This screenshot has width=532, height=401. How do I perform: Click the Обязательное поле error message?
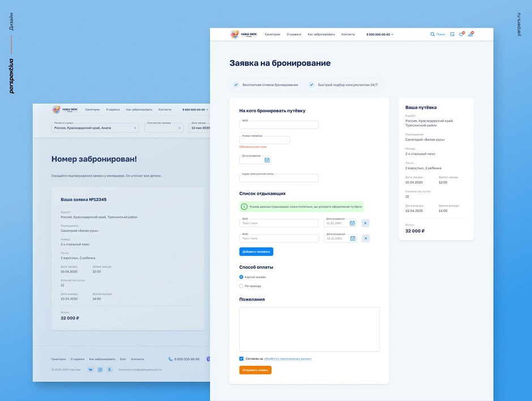[253, 147]
